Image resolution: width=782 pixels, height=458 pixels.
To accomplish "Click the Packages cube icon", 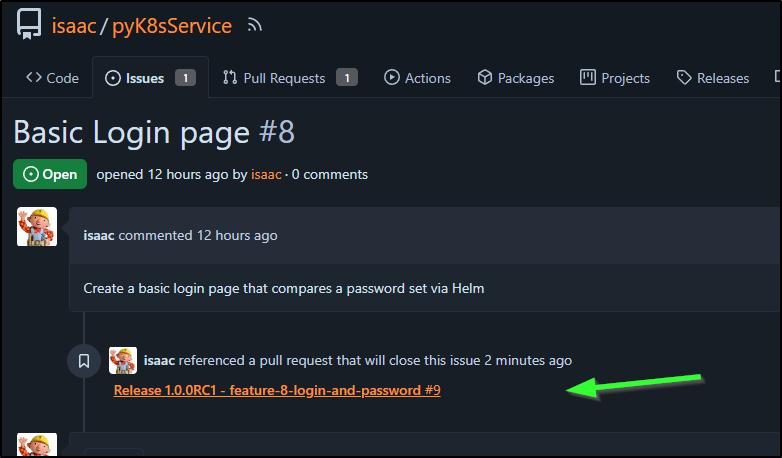I will (485, 77).
